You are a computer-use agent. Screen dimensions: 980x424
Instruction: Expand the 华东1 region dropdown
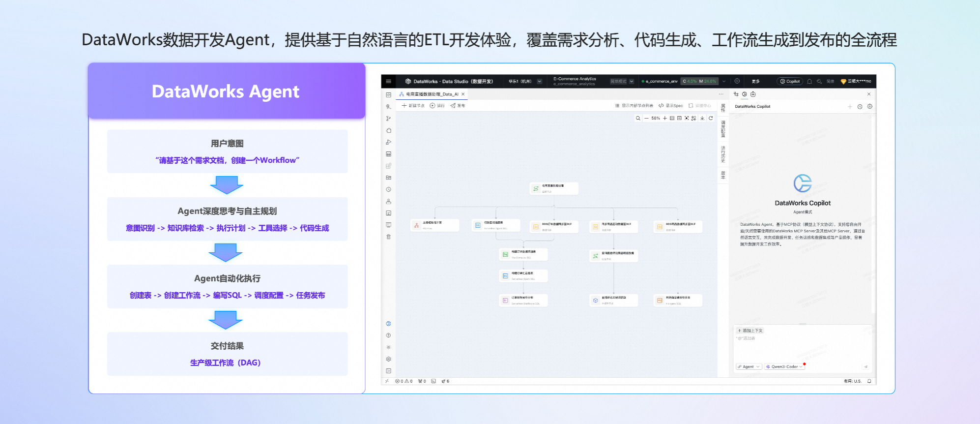[x=539, y=81]
